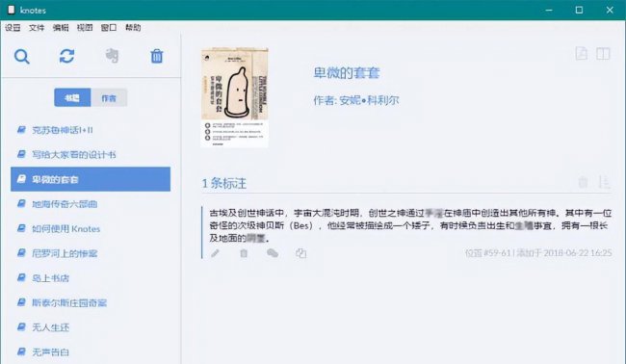Click the sidebar trash bin icon

coord(156,56)
